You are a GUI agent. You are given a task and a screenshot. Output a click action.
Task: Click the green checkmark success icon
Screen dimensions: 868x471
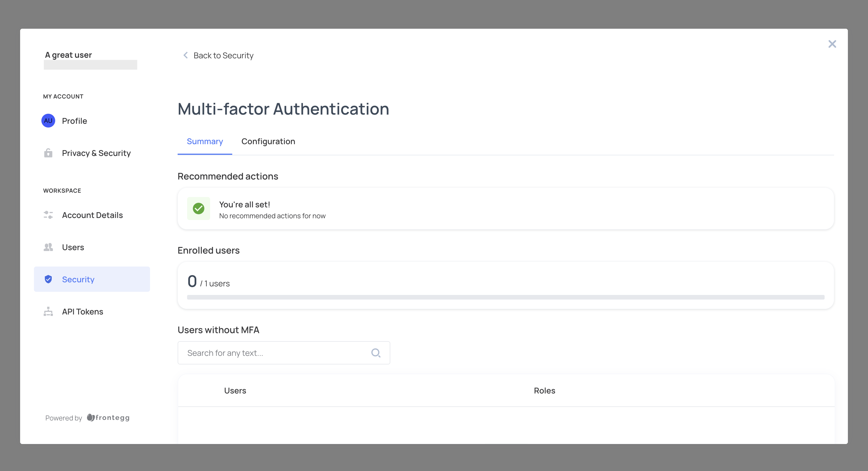(x=199, y=209)
